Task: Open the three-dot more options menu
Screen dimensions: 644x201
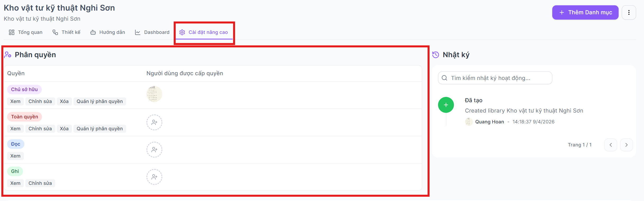Action: coord(629,12)
